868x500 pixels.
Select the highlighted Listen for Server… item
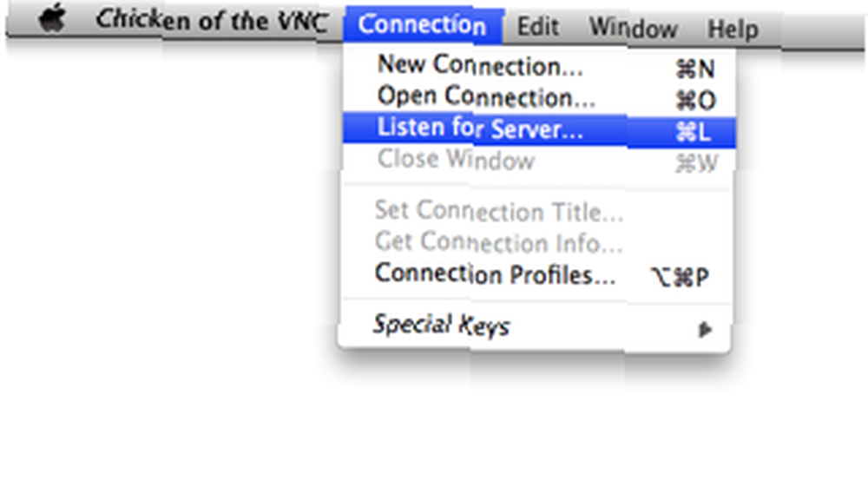[539, 129]
